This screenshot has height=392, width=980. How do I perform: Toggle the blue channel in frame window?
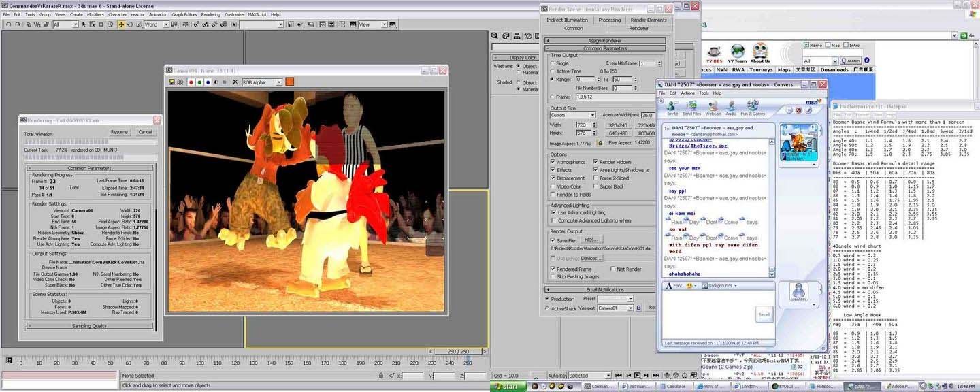(208, 82)
